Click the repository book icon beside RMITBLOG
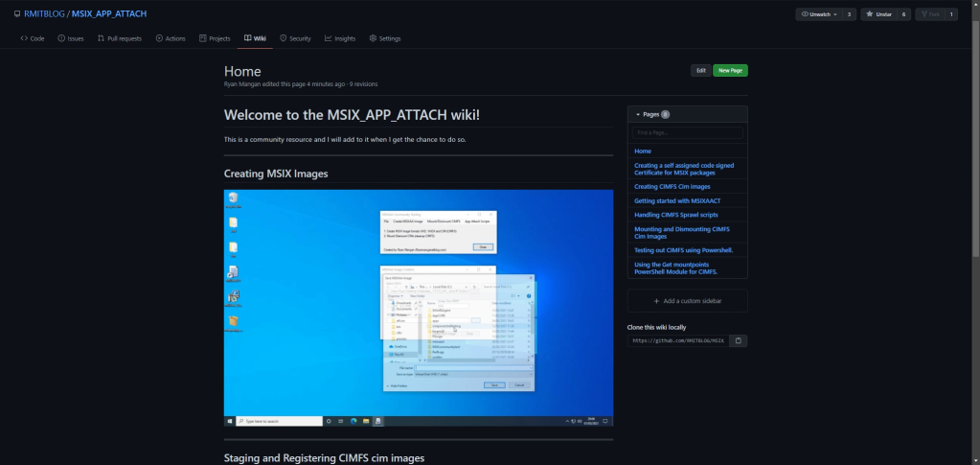The width and height of the screenshot is (980, 465). pos(17,13)
